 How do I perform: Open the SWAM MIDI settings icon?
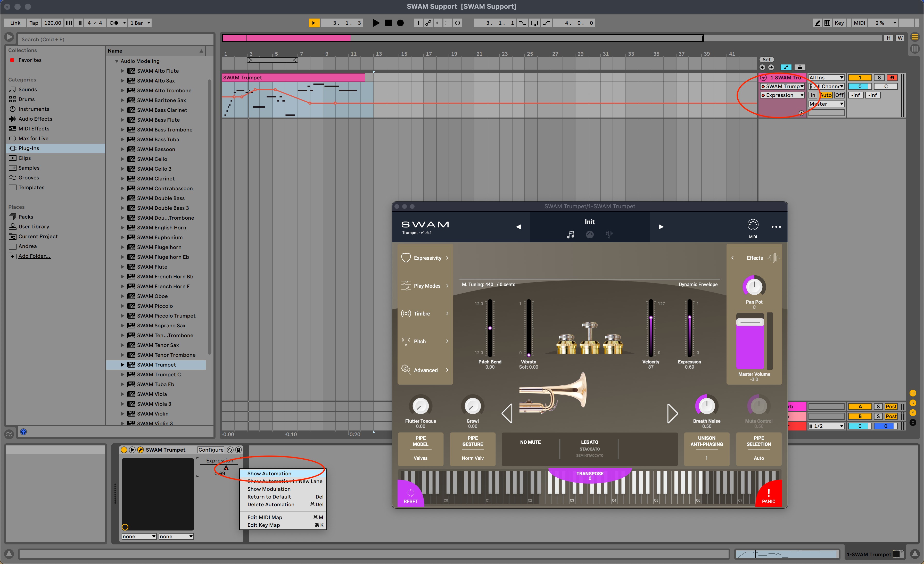[x=753, y=225]
